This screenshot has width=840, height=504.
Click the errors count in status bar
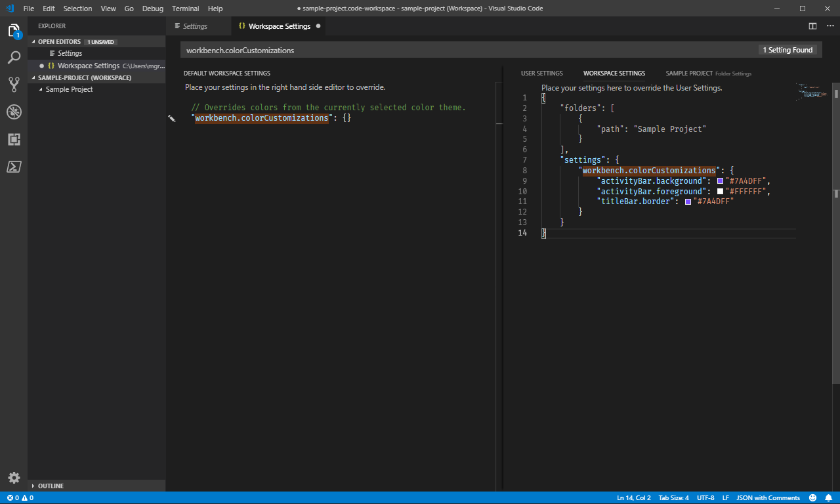click(12, 498)
